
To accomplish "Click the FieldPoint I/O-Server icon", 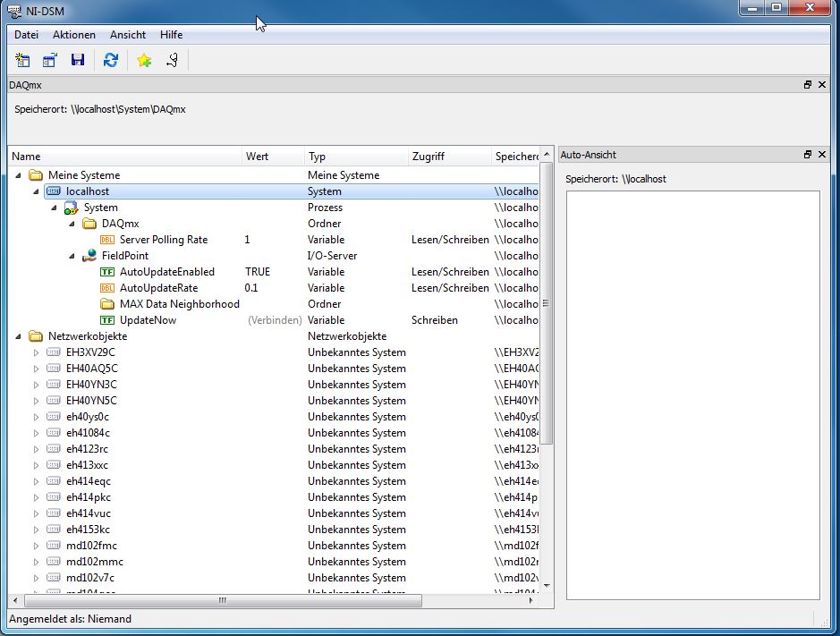I will [89, 256].
